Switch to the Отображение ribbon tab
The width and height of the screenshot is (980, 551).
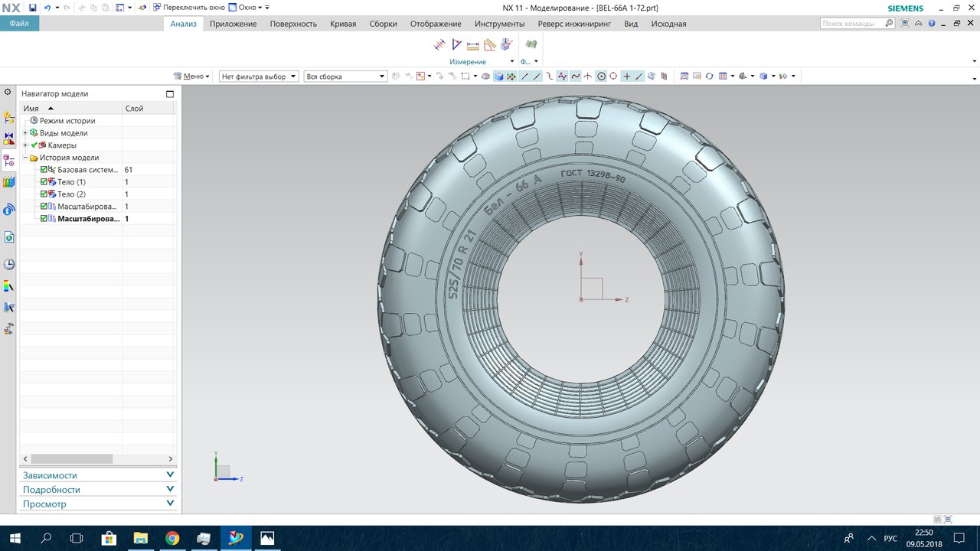pos(436,24)
